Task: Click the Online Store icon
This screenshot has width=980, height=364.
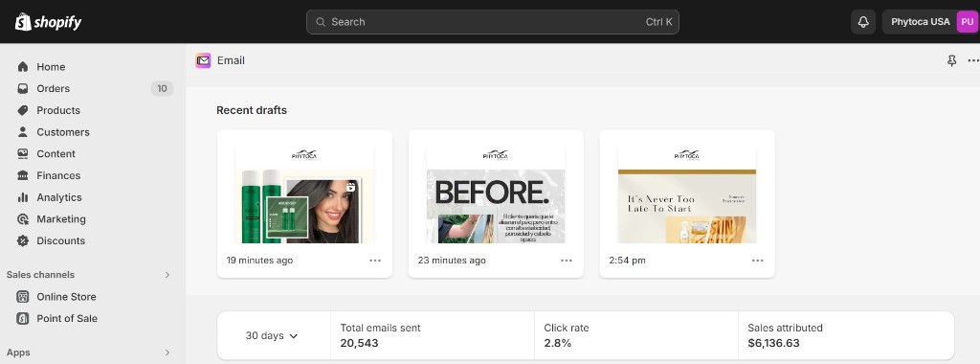Action: click(x=23, y=296)
